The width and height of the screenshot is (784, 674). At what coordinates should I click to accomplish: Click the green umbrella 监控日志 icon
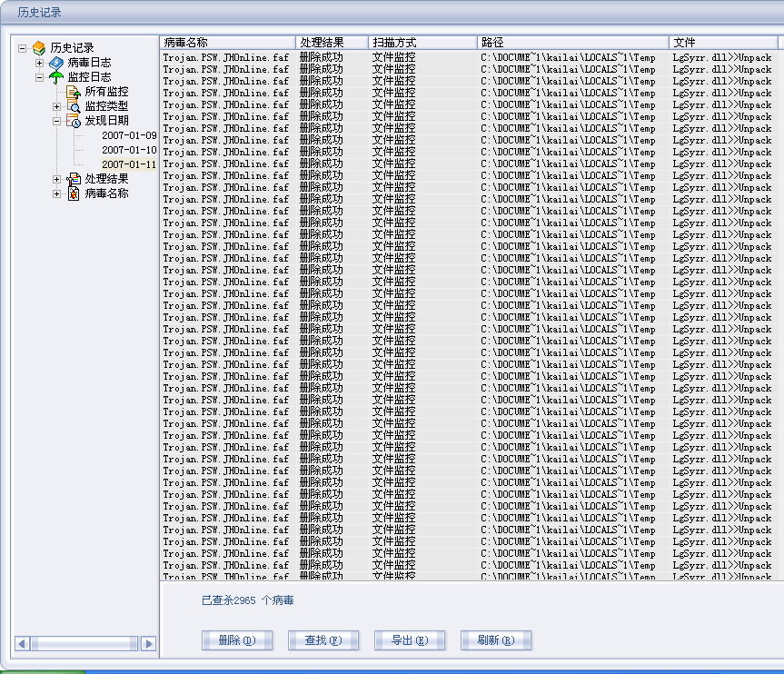tap(56, 77)
